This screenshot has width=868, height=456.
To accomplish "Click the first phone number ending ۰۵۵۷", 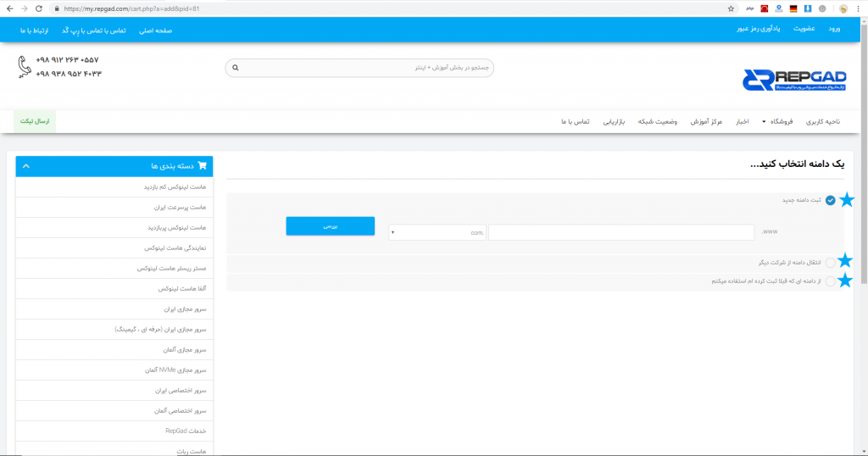I will point(67,60).
